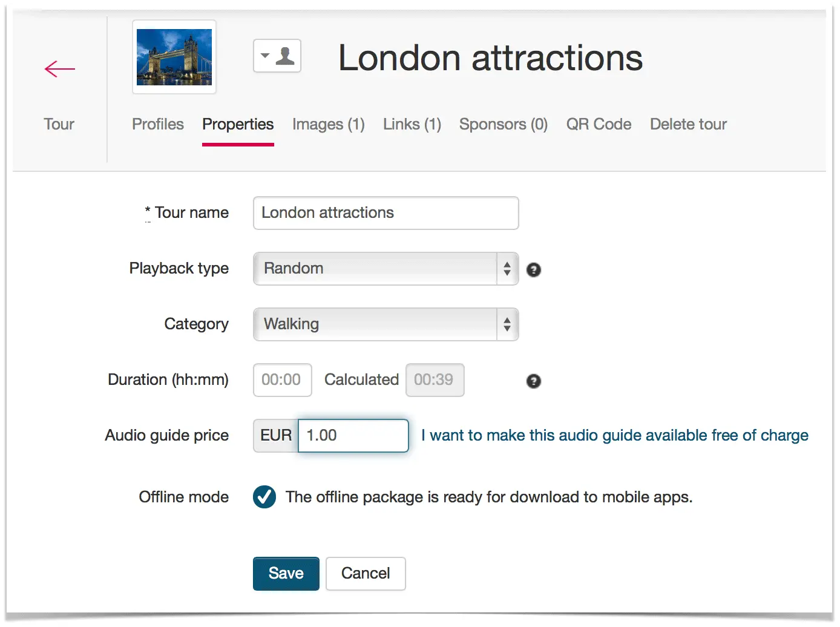Open the Links (1) tab

coord(412,124)
